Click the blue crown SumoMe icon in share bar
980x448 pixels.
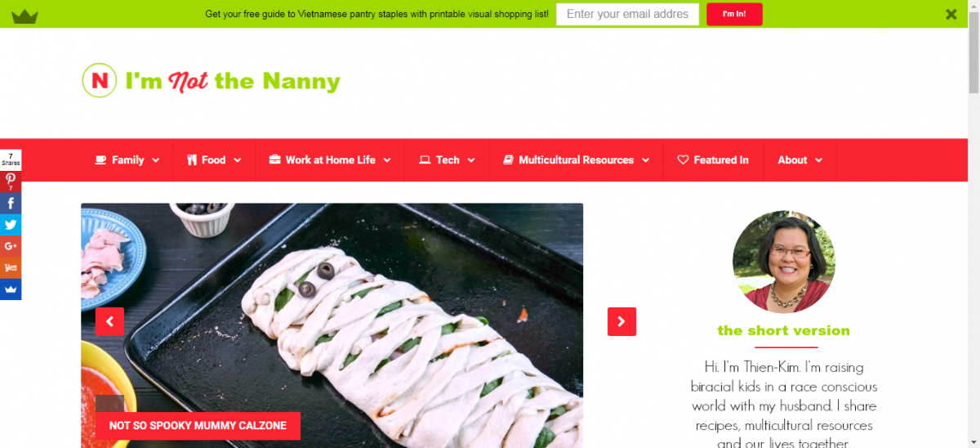[x=11, y=289]
